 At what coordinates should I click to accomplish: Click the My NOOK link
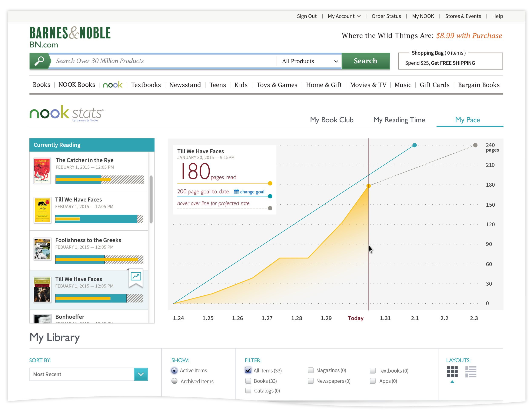point(423,16)
